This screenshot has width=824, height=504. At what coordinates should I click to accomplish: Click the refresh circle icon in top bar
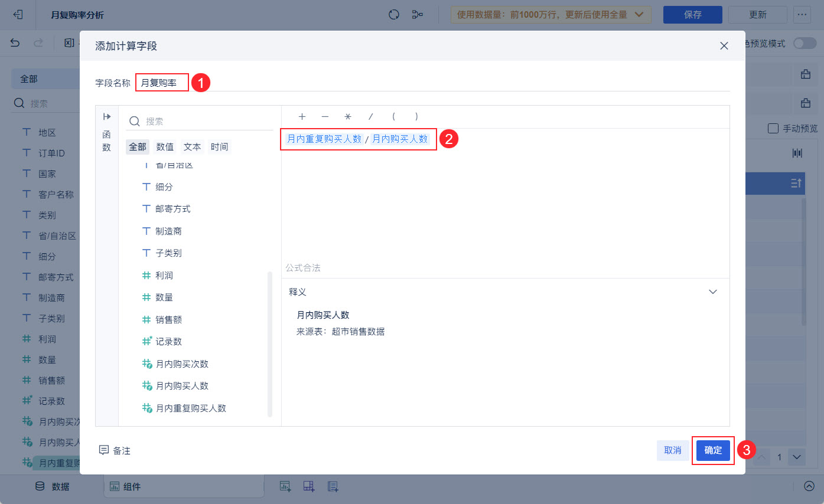tap(394, 15)
